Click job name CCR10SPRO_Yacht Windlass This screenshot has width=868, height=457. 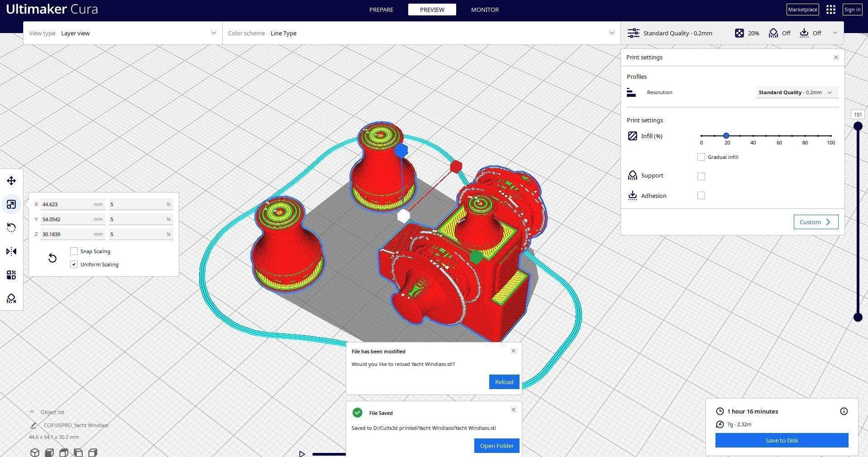76,425
